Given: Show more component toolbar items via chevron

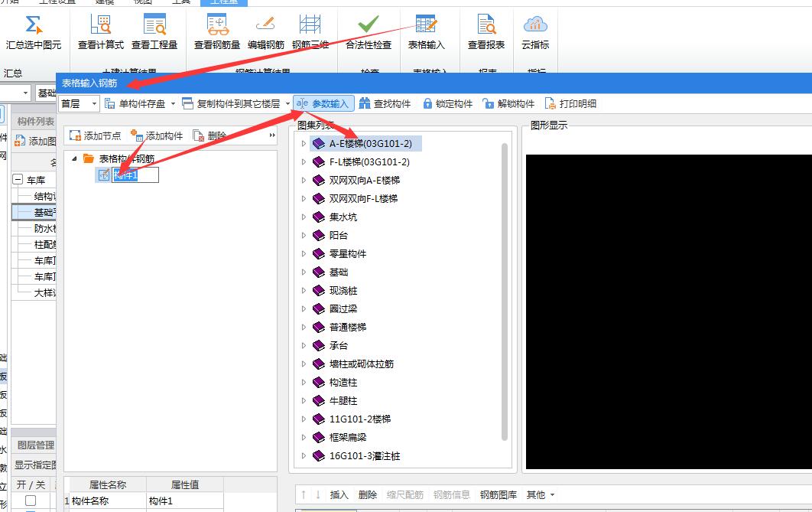Looking at the screenshot, I should (x=272, y=135).
